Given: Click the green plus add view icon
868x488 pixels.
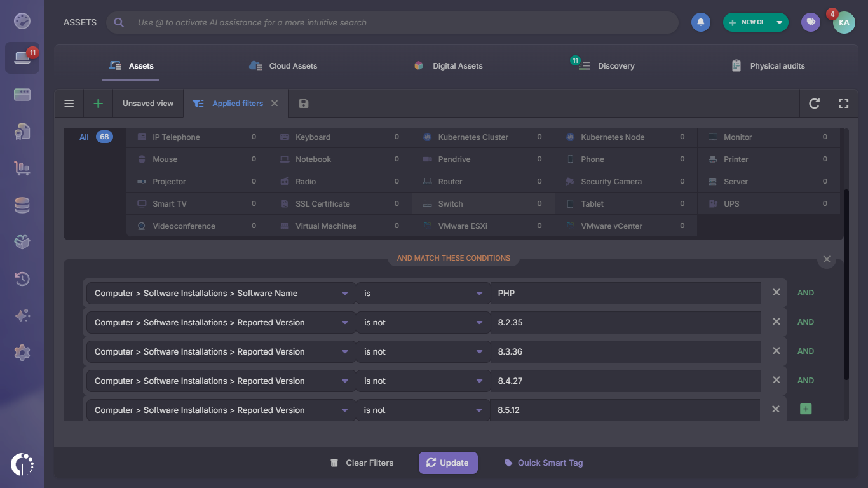Looking at the screenshot, I should tap(98, 104).
